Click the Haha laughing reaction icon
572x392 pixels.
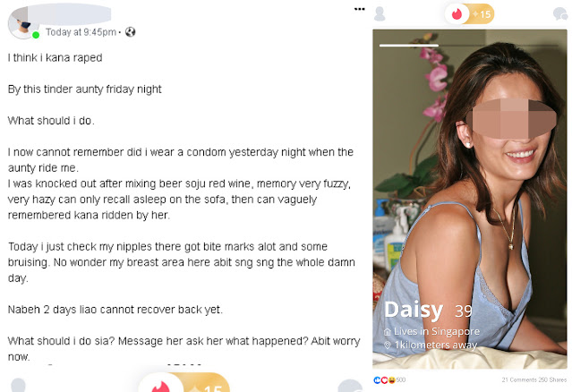pos(392,380)
